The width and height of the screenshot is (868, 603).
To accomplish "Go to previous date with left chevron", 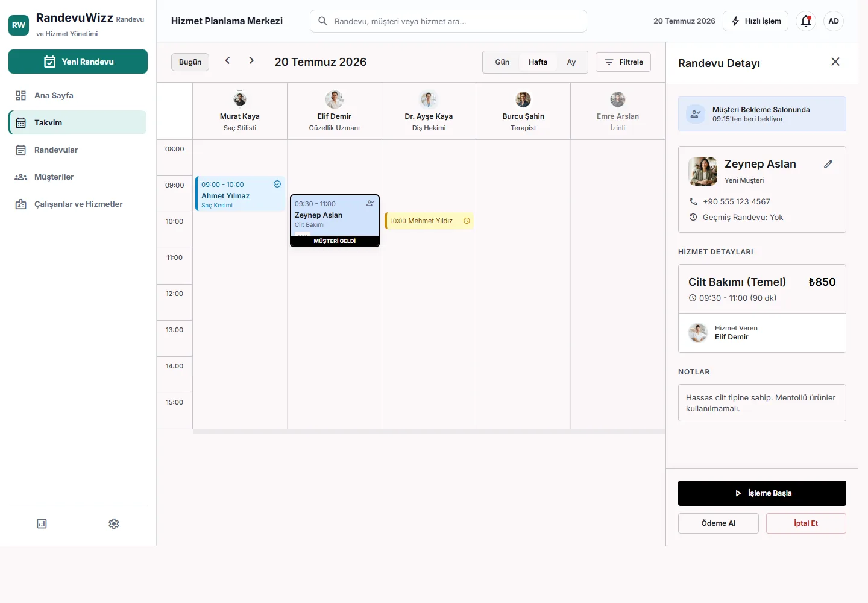I will [x=227, y=60].
